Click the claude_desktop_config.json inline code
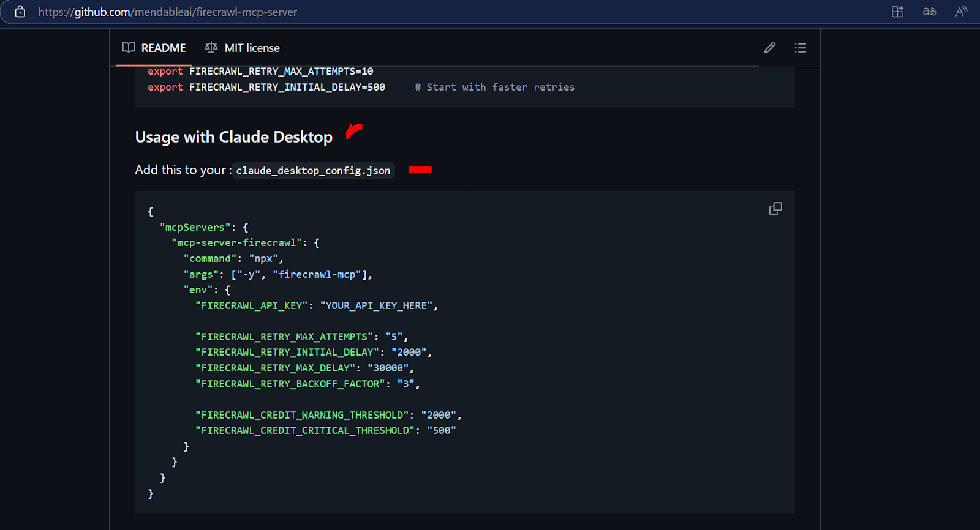This screenshot has height=530, width=980. pos(313,171)
